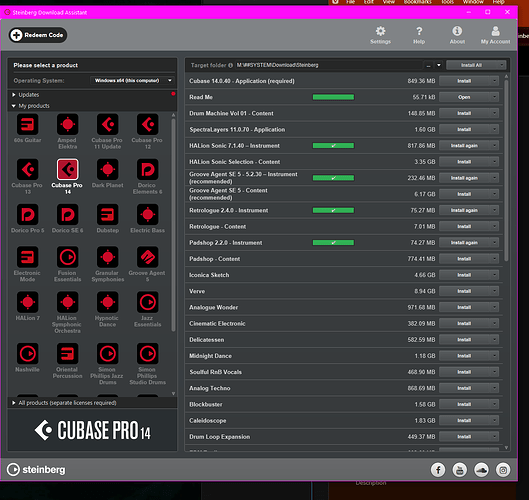Click the Target folder path field
This screenshot has width=529, height=500.
[329, 65]
